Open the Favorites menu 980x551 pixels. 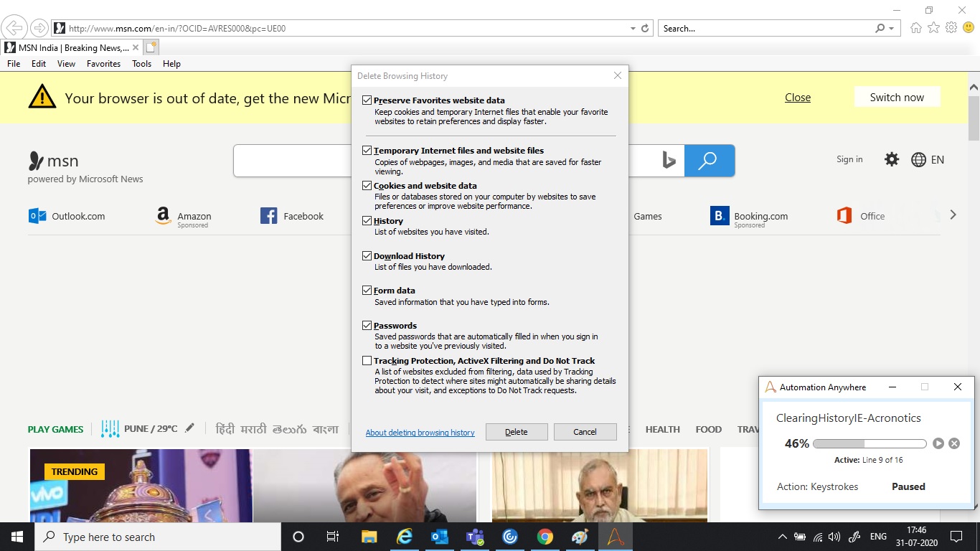tap(103, 64)
